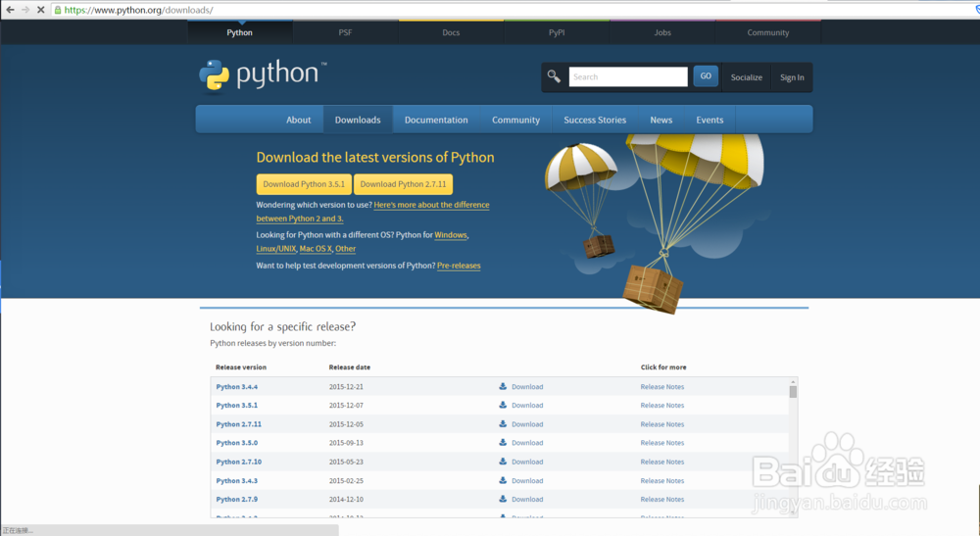The image size is (980, 536).
Task: Open the Success Stories menu
Action: [595, 120]
